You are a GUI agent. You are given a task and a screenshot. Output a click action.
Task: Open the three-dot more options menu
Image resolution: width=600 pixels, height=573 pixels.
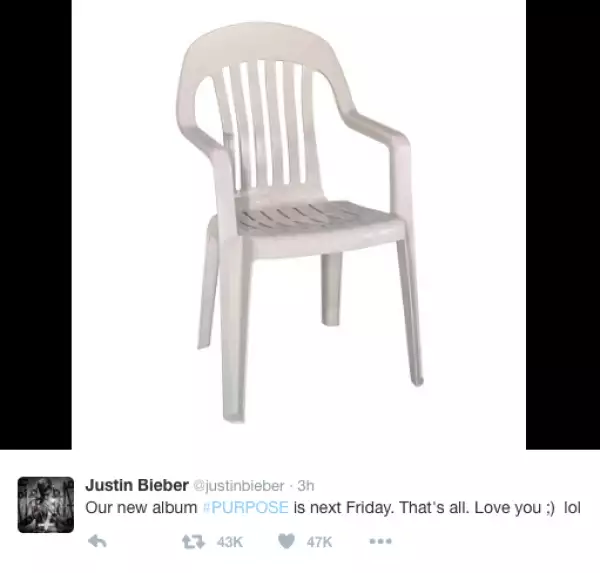380,541
